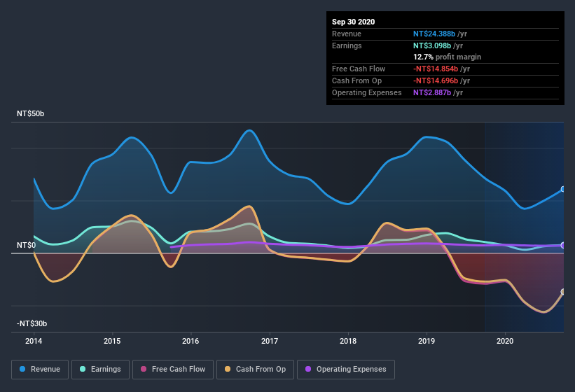Click the orange Cash From Op dot

click(228, 369)
